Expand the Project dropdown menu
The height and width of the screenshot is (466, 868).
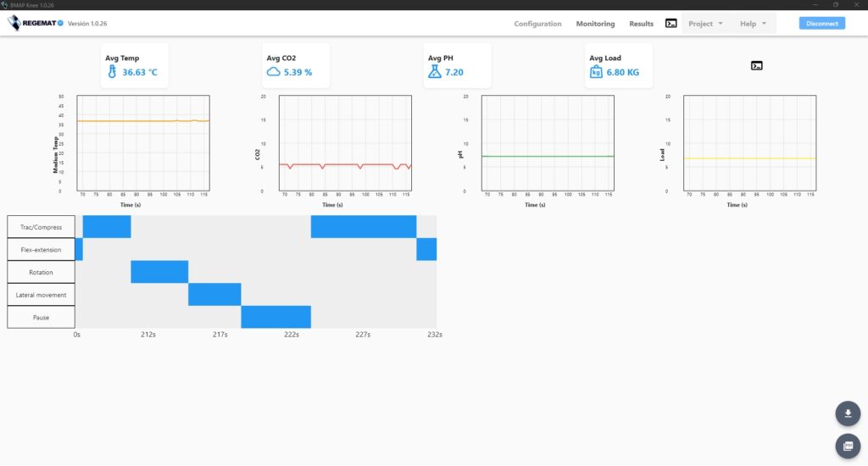705,24
